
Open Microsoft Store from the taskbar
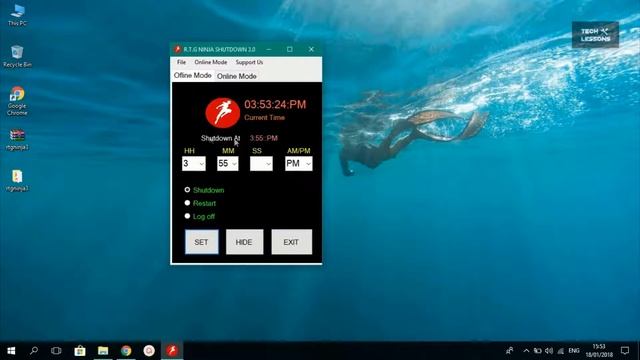(x=80, y=351)
